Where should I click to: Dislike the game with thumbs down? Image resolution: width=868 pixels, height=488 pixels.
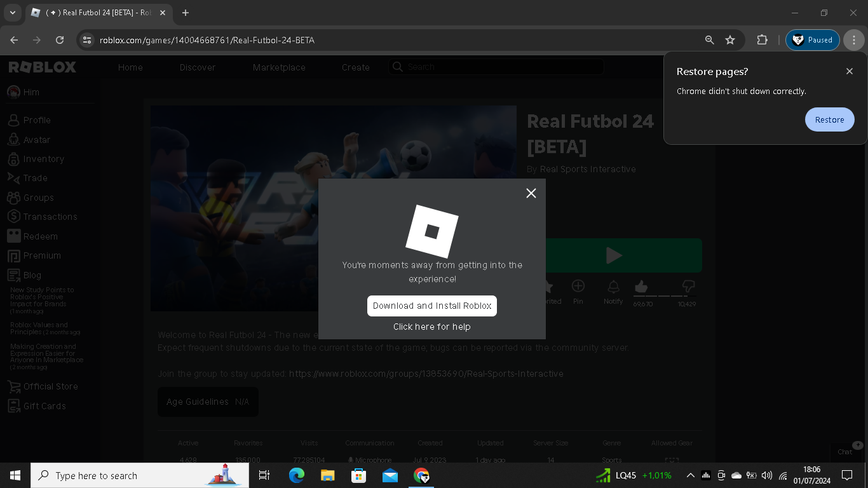coord(688,287)
